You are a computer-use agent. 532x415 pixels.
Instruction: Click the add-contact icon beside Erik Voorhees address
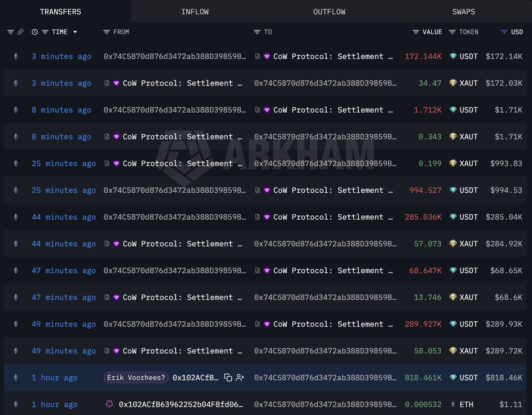pyautogui.click(x=240, y=377)
